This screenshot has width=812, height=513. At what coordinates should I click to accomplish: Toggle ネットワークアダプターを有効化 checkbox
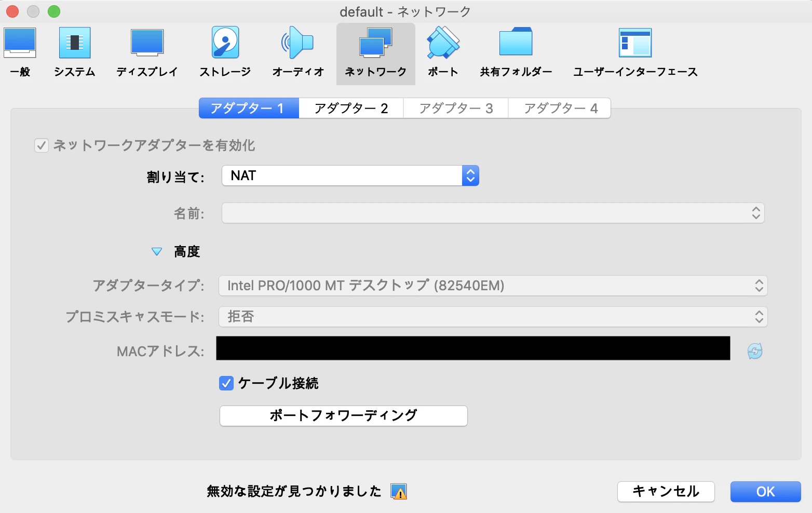point(42,145)
